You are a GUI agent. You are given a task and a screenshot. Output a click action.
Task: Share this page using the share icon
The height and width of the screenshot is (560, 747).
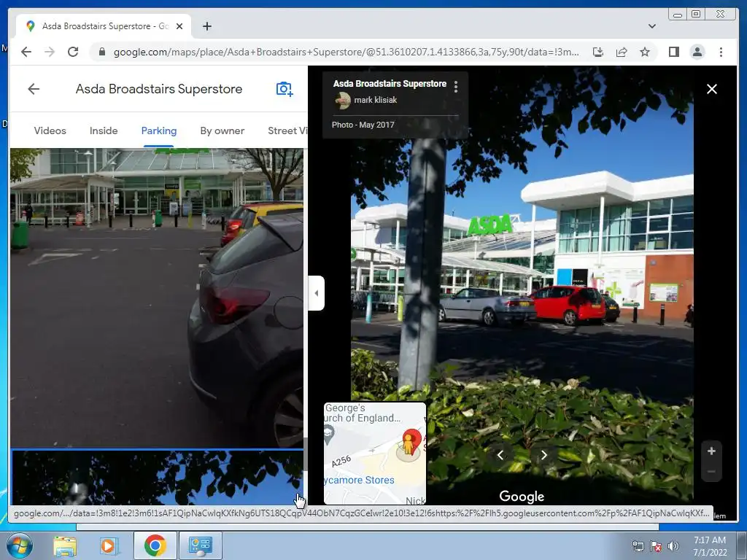tap(622, 52)
